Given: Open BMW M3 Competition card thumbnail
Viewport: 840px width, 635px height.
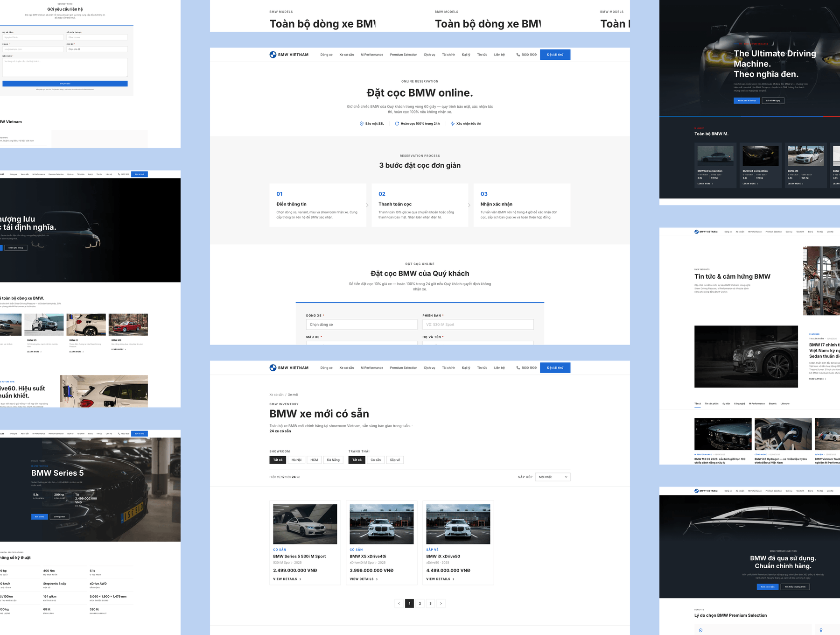Looking at the screenshot, I should pos(715,156).
